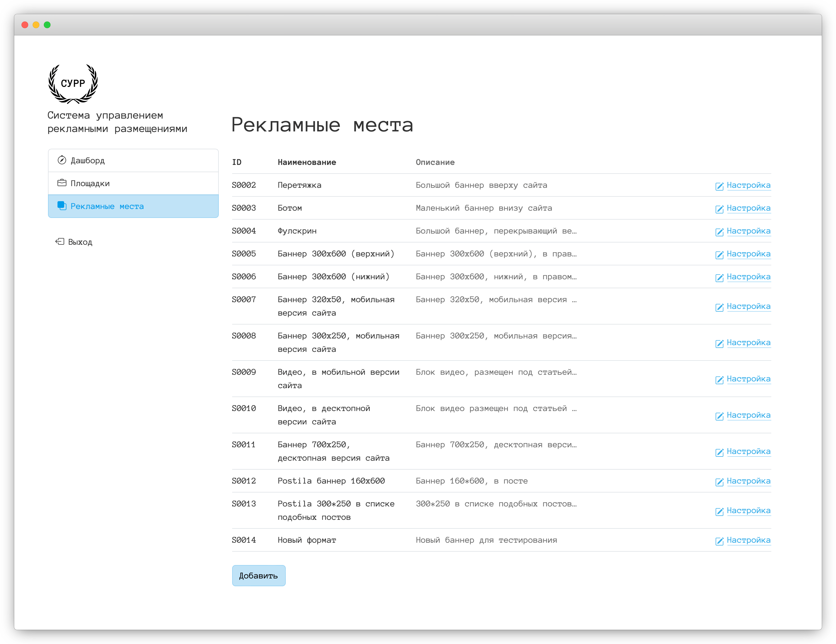Click the blue squares icon beside Рекламные места
Image resolution: width=836 pixels, height=644 pixels.
[62, 206]
